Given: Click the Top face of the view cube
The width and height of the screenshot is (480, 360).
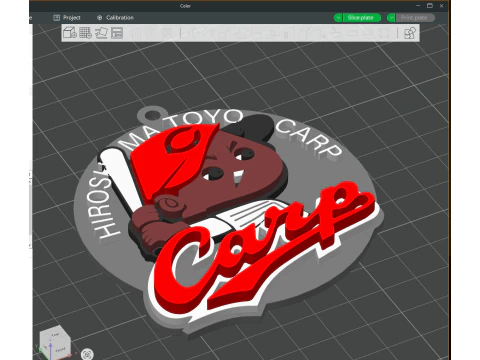Looking at the screenshot, I should [55, 334].
